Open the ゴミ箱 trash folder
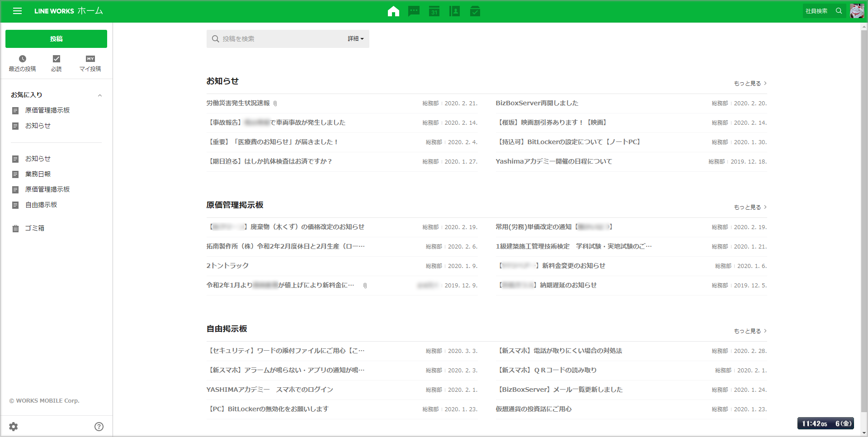Image resolution: width=868 pixels, height=437 pixels. click(34, 228)
